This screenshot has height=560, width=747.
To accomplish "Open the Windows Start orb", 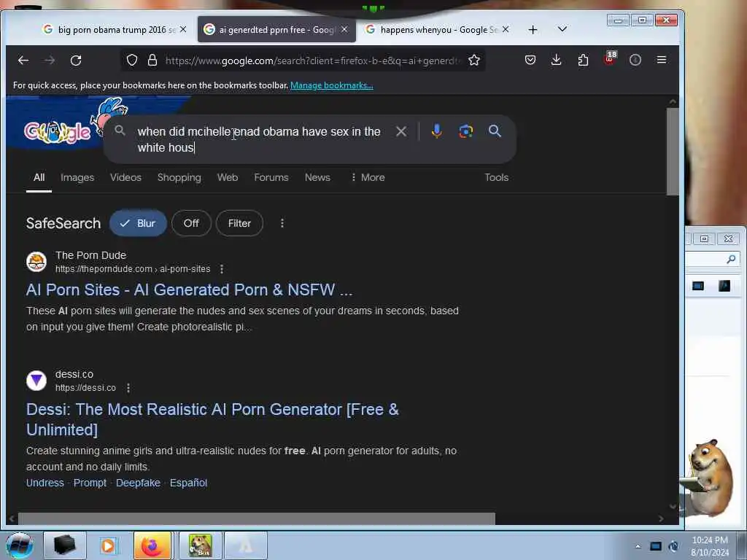I will 20,545.
